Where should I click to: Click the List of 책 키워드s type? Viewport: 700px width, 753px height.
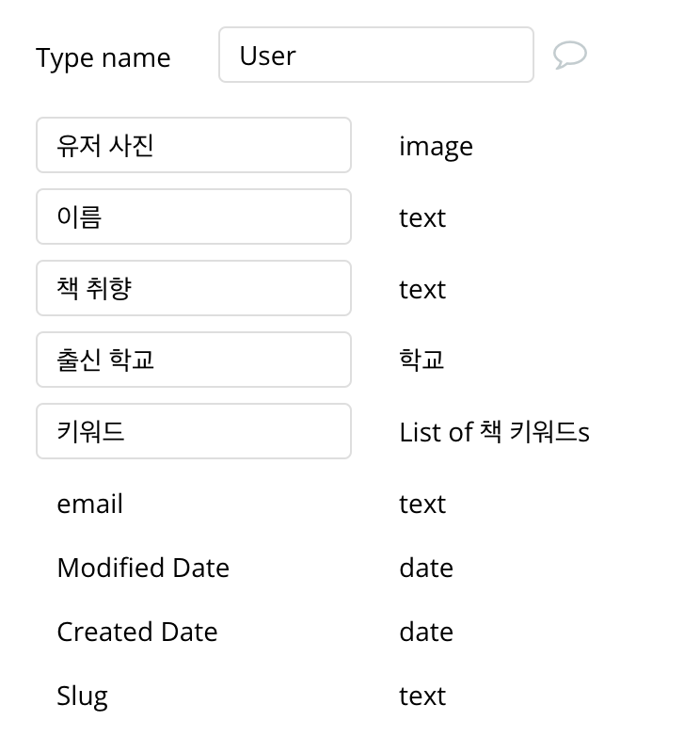tap(494, 433)
